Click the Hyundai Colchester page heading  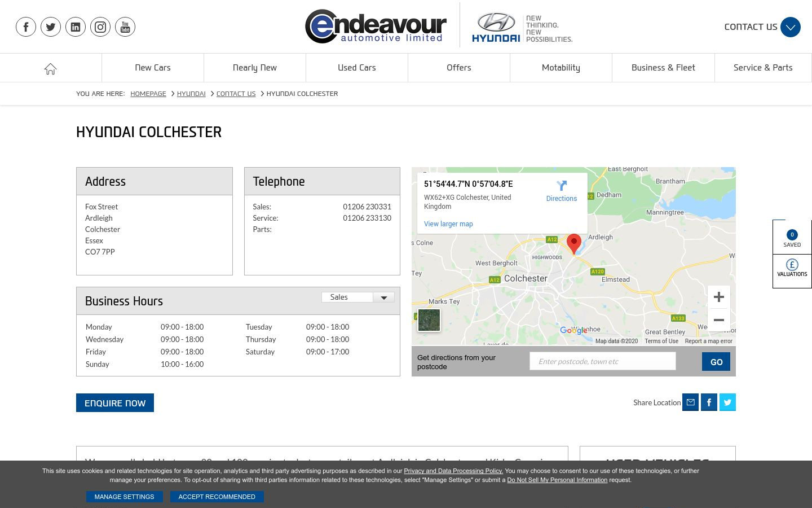point(149,132)
